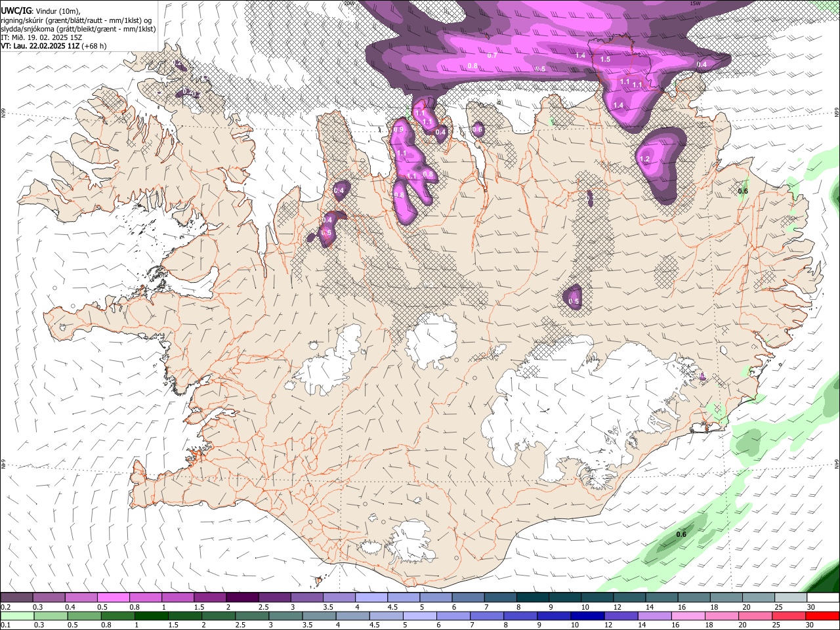Viewport: 840px width, 630px height.
Task: Click the 0.9 value label on the map
Action: pyautogui.click(x=398, y=130)
